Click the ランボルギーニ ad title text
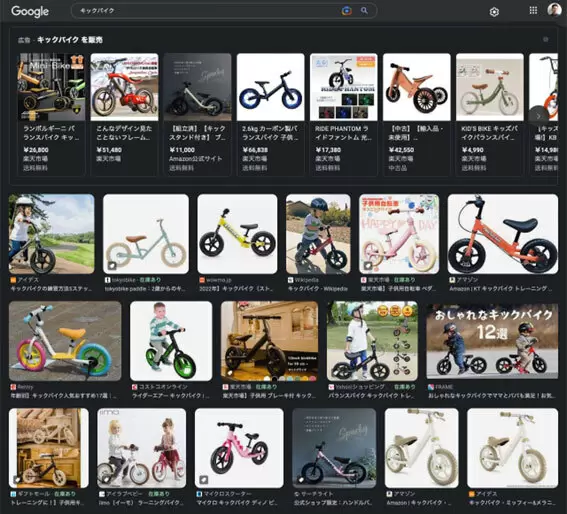The width and height of the screenshot is (567, 514). click(x=51, y=133)
